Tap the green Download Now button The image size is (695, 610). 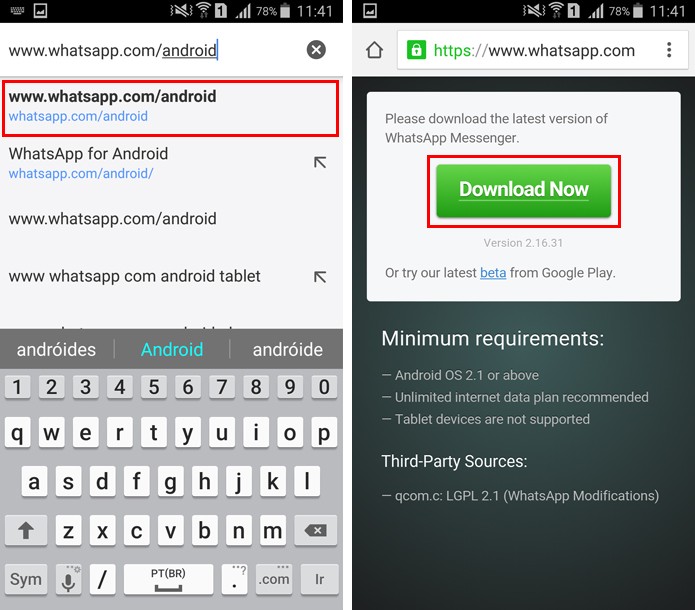(523, 191)
